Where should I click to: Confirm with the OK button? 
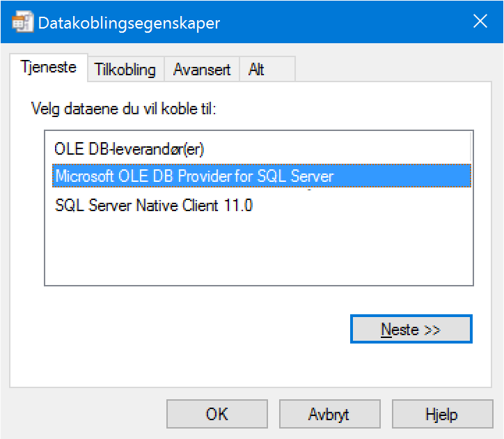click(x=217, y=414)
